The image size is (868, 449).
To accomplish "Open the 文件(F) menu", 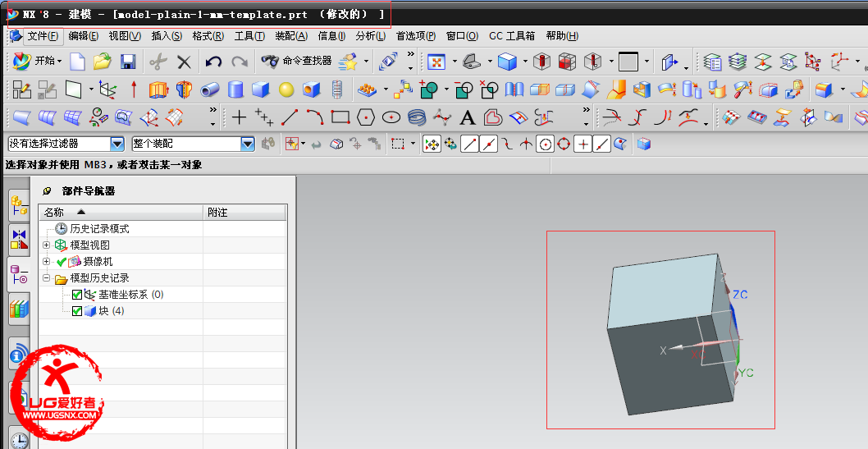I will (x=43, y=36).
